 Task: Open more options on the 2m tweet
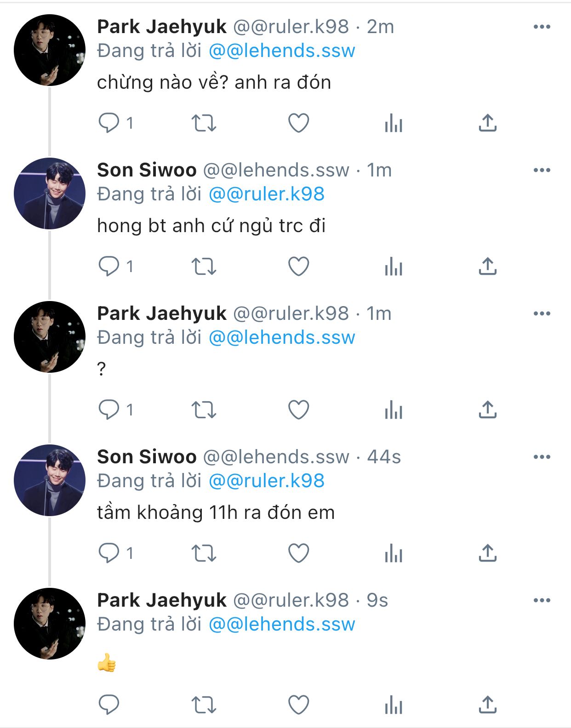(x=542, y=27)
